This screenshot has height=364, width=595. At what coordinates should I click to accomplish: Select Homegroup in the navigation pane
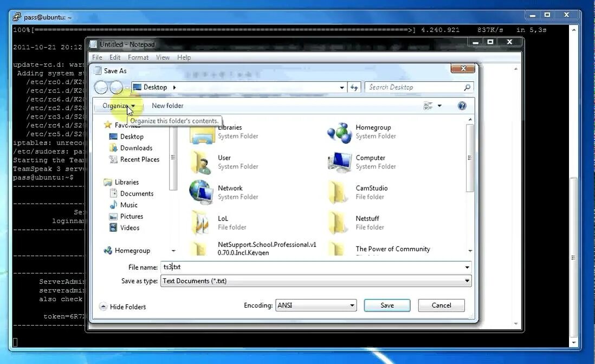click(132, 251)
